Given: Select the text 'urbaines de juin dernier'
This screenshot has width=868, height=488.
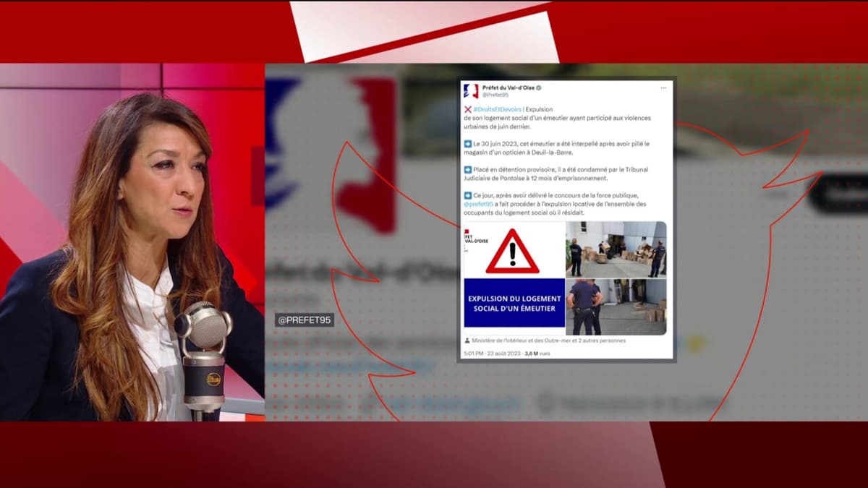Looking at the screenshot, I should pyautogui.click(x=496, y=127).
